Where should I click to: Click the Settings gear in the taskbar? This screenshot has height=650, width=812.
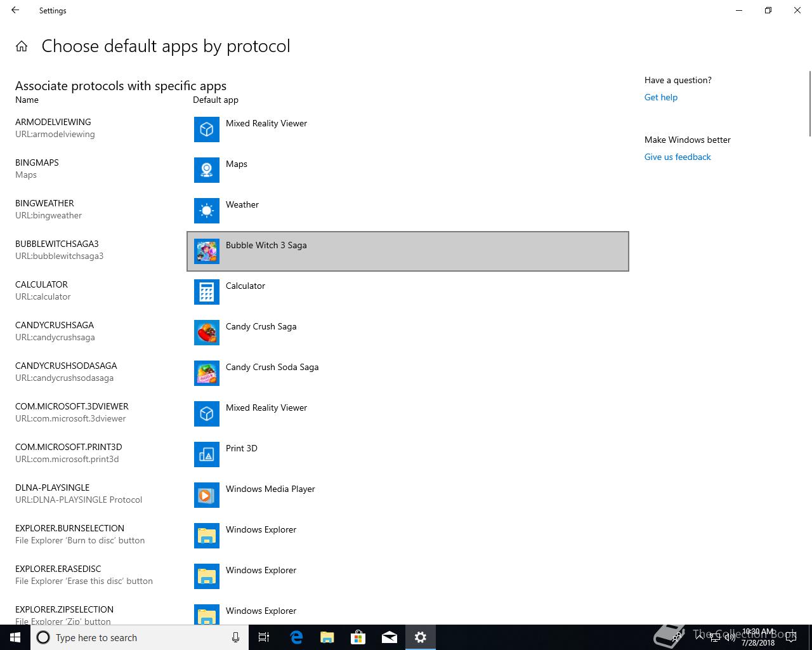(x=421, y=637)
